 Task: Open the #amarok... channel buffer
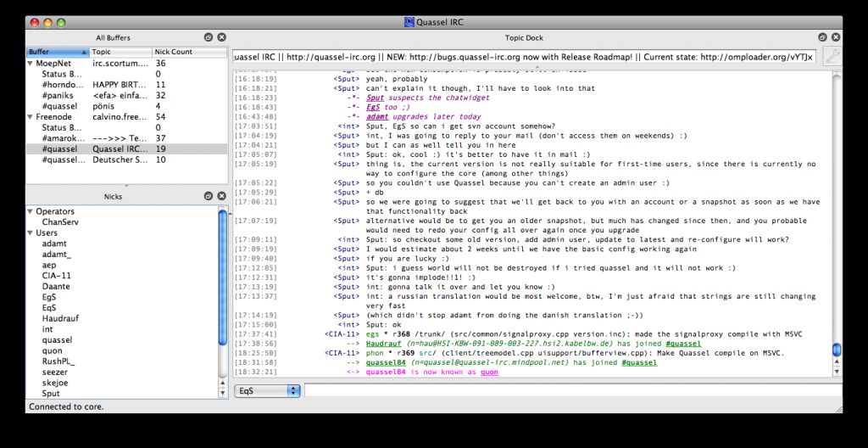point(127,138)
